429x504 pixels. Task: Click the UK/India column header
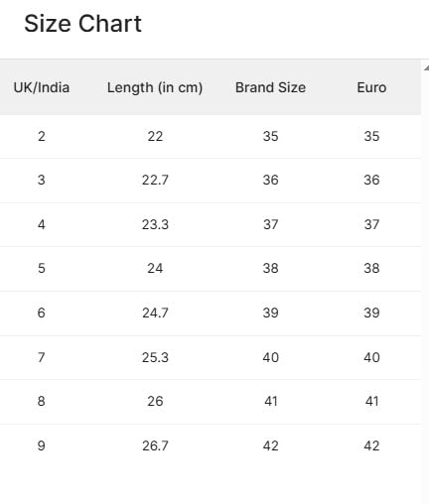click(x=42, y=87)
